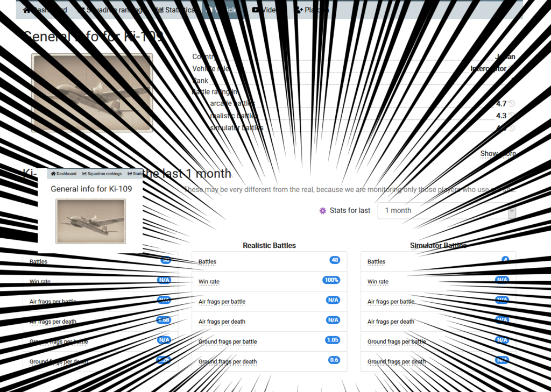Click the large Ki-109 aircraft image

coord(92,92)
